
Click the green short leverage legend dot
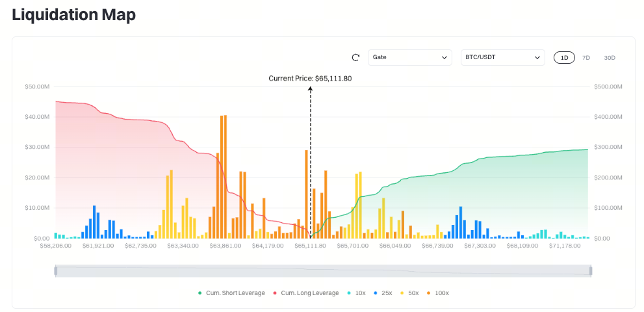200,293
